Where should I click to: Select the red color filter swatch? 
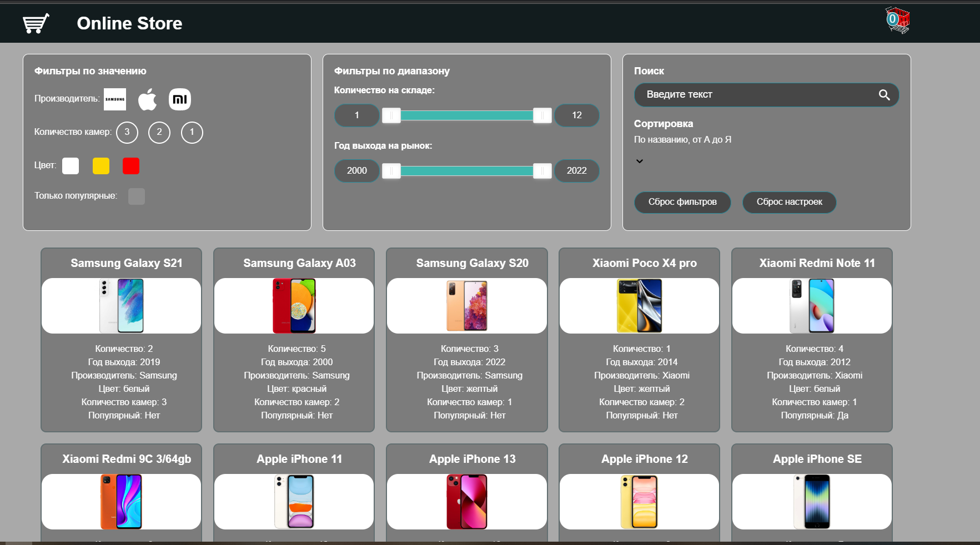131,165
